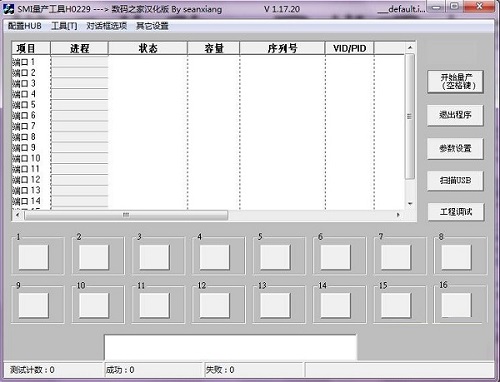Image resolution: width=500 pixels, height=382 pixels.
Task: Click the 项目 column header
Action: 31,48
